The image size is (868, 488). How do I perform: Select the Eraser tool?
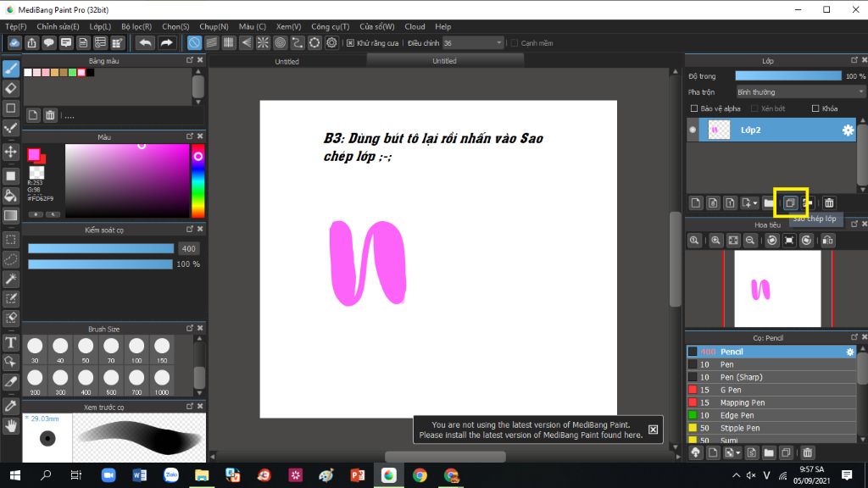tap(10, 88)
